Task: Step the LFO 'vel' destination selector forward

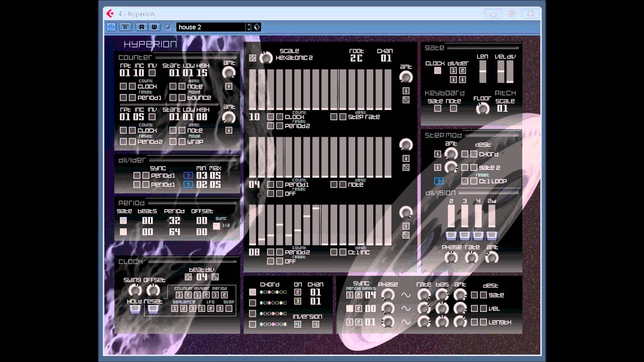Action: [484, 309]
